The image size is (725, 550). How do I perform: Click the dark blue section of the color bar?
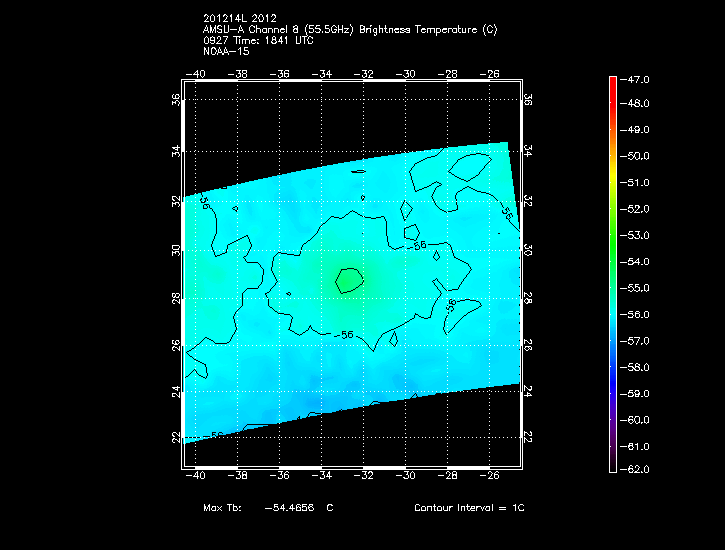tap(613, 380)
